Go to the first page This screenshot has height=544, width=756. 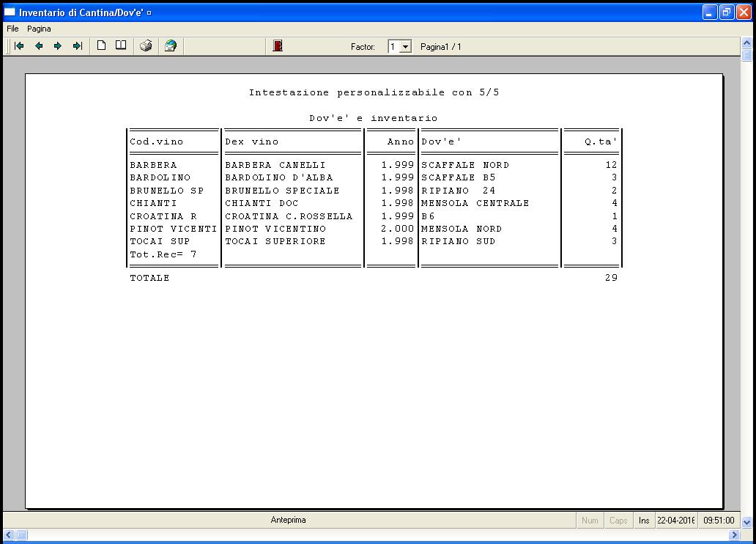click(19, 46)
